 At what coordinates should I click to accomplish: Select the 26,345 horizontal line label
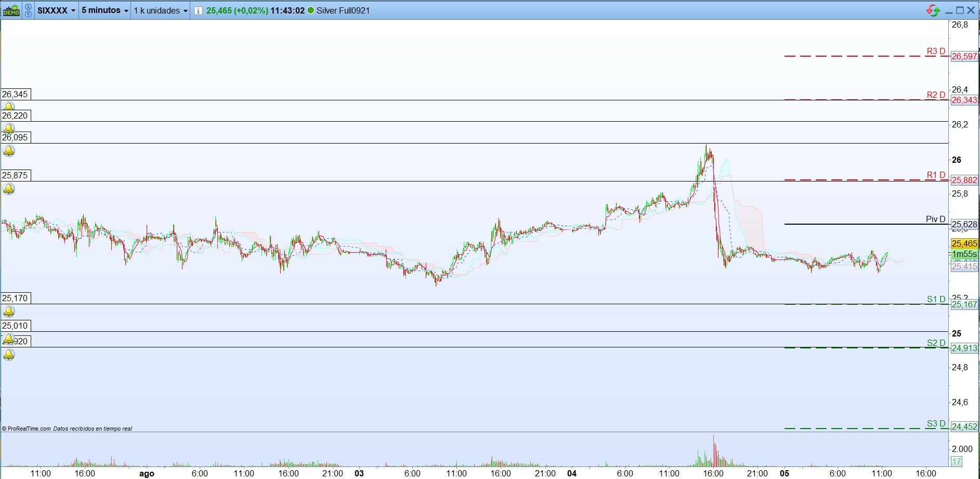[15, 94]
